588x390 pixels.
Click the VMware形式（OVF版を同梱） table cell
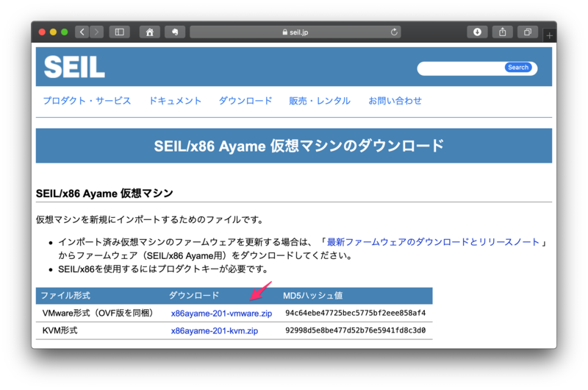pyautogui.click(x=98, y=313)
